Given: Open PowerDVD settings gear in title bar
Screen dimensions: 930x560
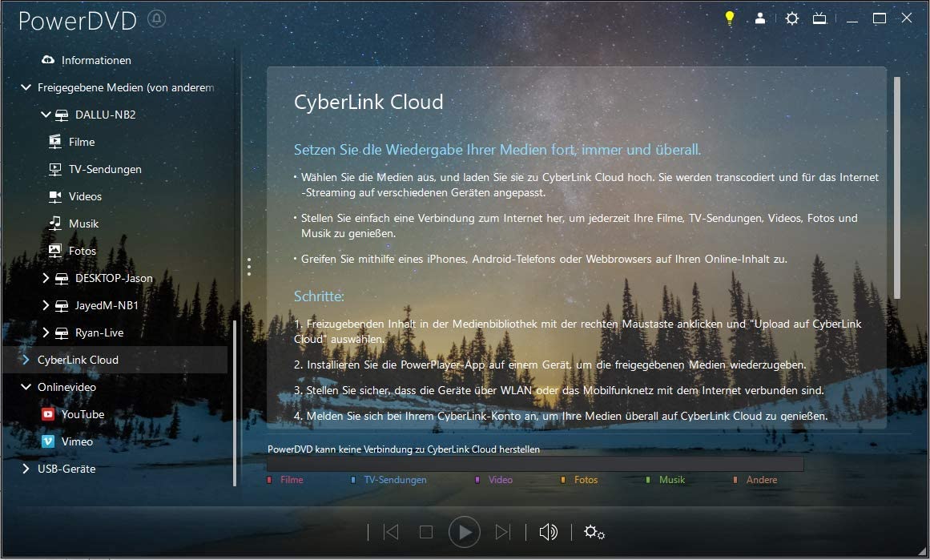Looking at the screenshot, I should pos(791,18).
